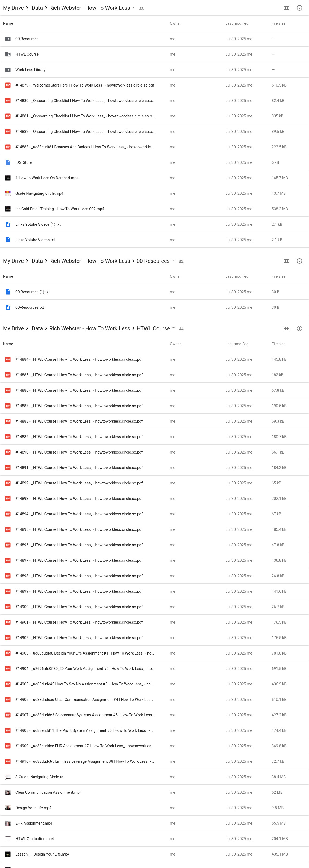Click shared people icon beside 00-Resources title

[181, 261]
